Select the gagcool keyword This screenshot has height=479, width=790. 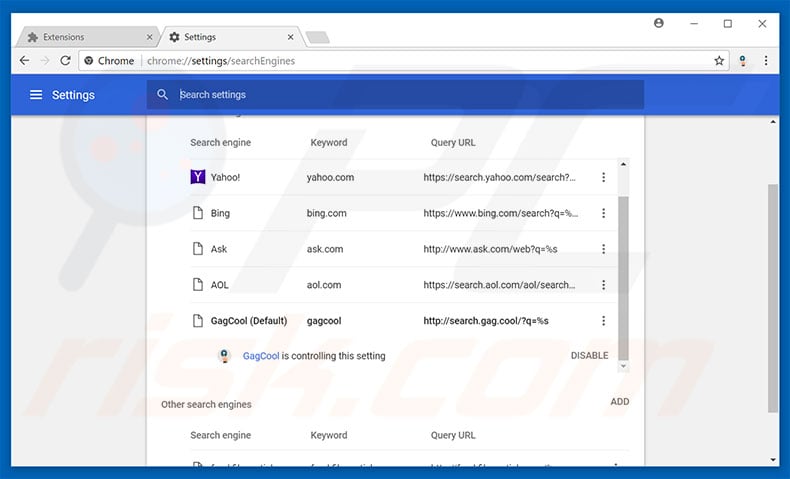tap(324, 321)
